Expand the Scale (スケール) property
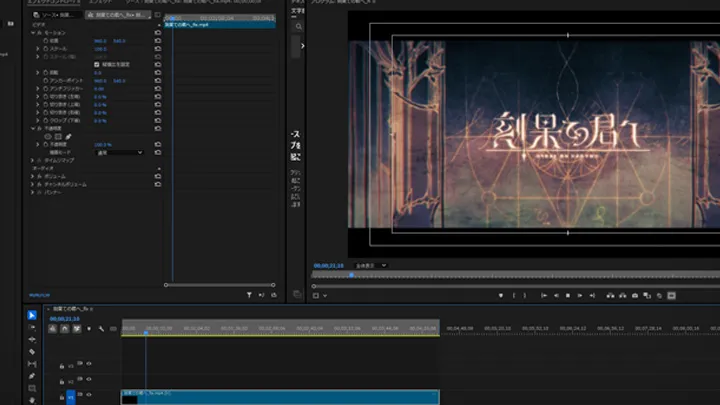Viewport: 720px width, 405px height. (38, 49)
